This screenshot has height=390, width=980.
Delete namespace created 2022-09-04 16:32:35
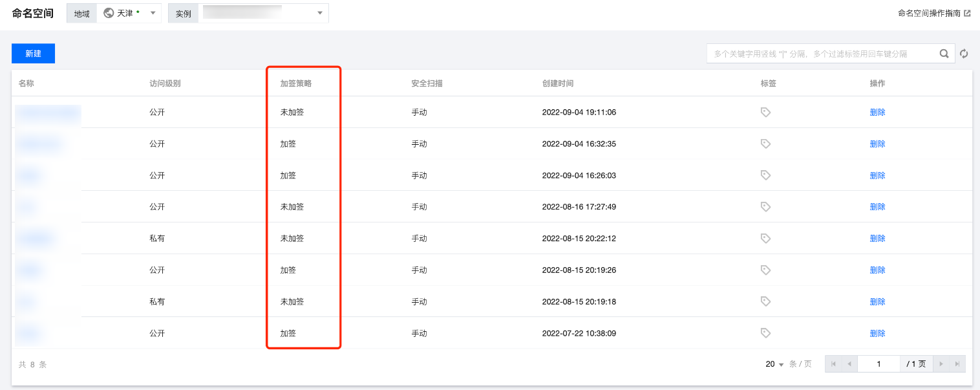tap(877, 144)
